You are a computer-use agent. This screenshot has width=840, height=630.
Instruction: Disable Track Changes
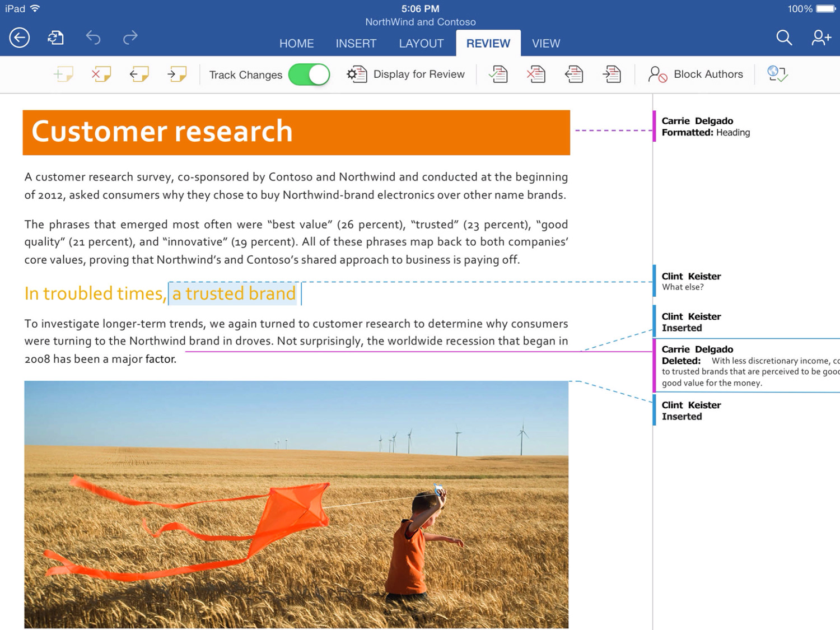pyautogui.click(x=310, y=74)
